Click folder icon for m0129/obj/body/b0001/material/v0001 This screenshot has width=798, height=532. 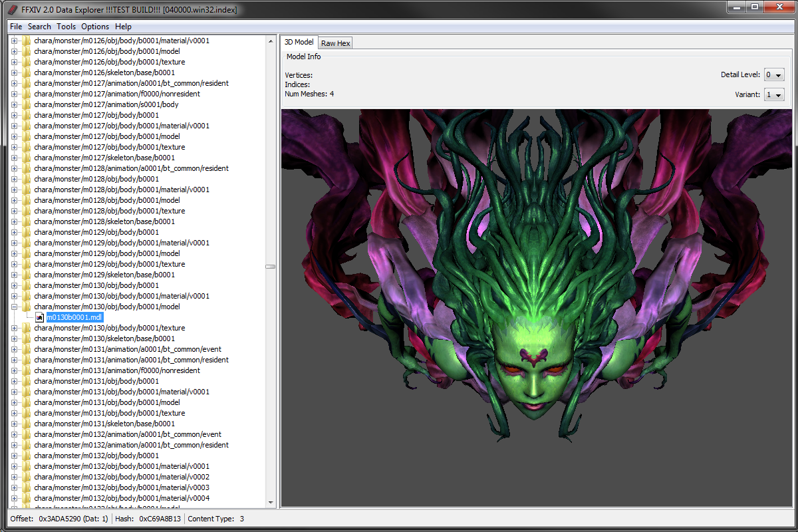point(27,243)
